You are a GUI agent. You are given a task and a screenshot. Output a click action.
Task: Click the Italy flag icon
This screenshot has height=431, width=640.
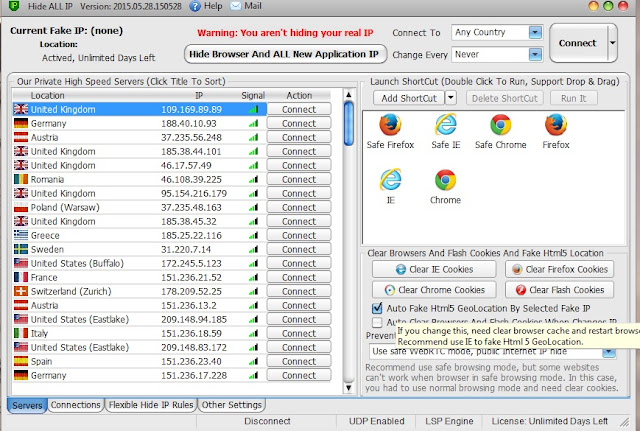point(21,333)
